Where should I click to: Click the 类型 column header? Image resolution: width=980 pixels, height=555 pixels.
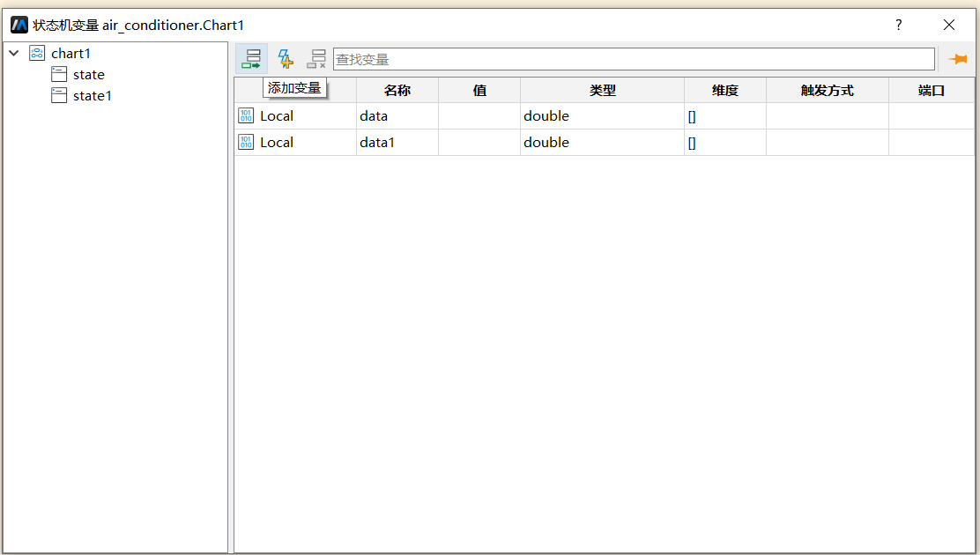tap(603, 90)
